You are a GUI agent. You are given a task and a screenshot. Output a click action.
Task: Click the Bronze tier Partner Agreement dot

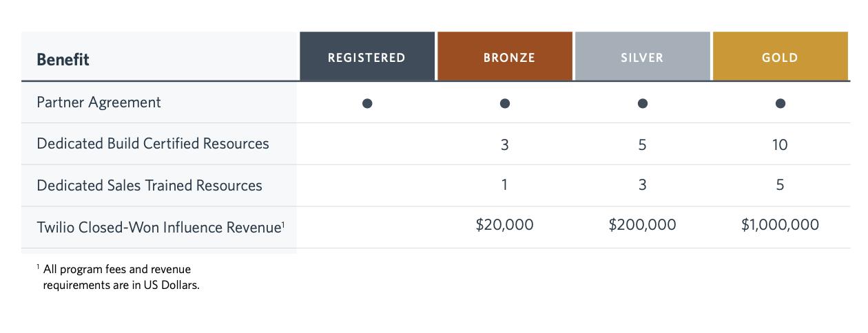pos(505,103)
